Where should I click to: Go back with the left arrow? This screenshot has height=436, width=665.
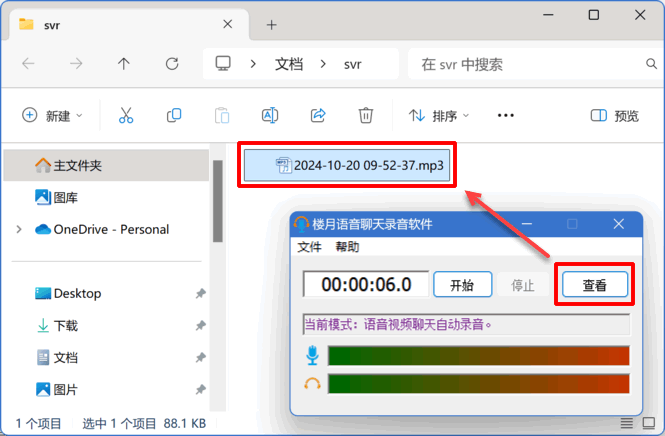[28, 64]
